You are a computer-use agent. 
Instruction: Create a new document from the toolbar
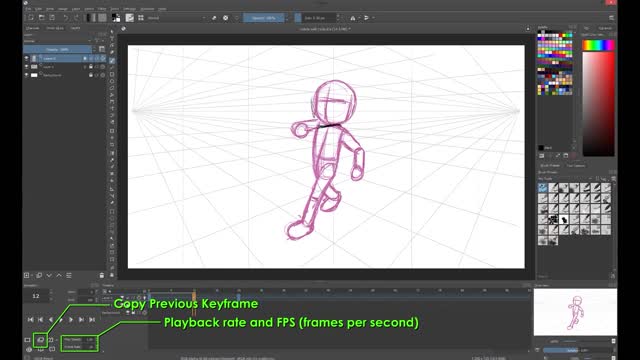point(31,18)
